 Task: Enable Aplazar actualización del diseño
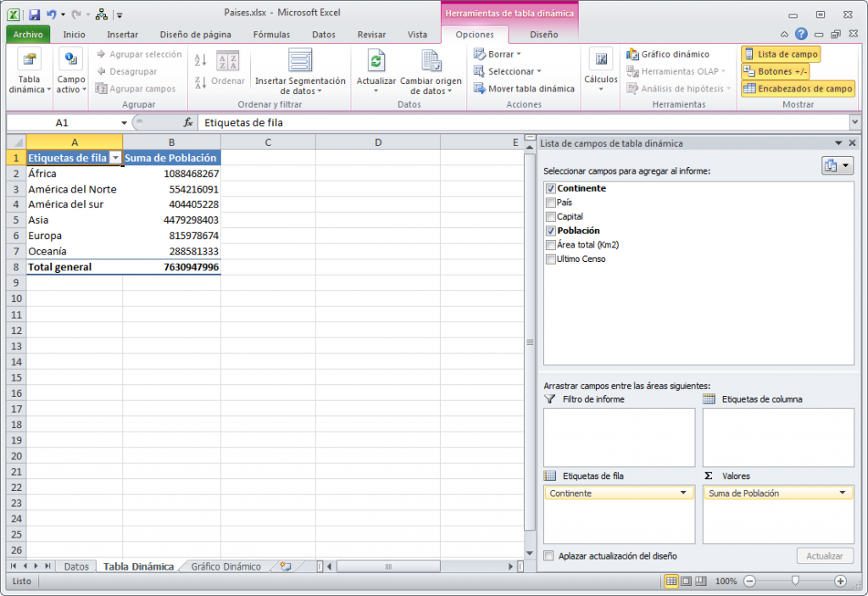(548, 555)
